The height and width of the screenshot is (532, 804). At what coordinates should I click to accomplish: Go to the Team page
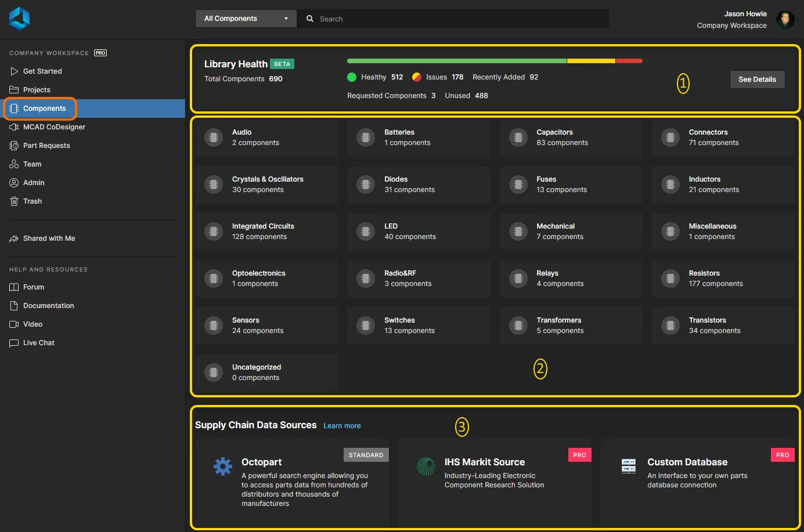coord(93,164)
